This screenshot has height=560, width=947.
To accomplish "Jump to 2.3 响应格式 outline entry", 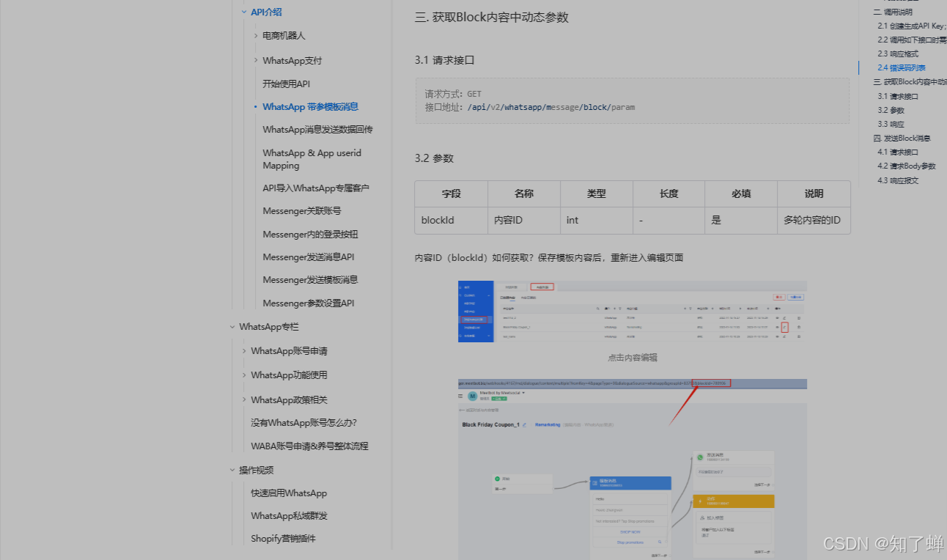I will [x=898, y=54].
